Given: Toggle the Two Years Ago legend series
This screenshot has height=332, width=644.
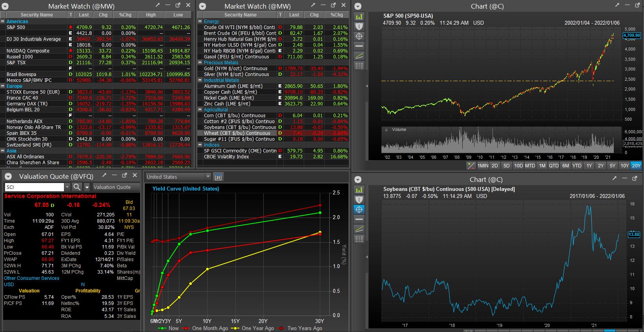Looking at the screenshot, I should point(300,328).
